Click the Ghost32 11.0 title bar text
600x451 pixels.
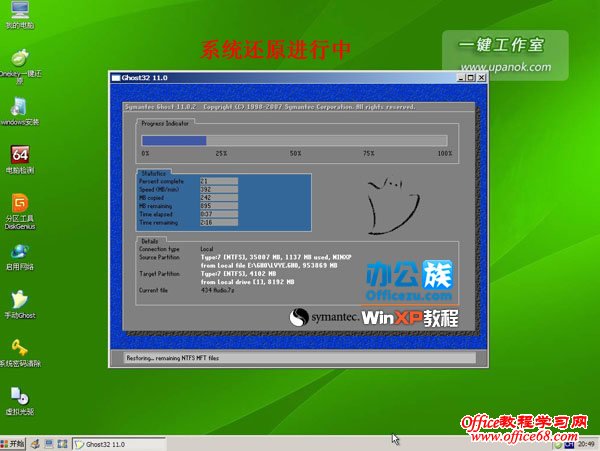(145, 78)
